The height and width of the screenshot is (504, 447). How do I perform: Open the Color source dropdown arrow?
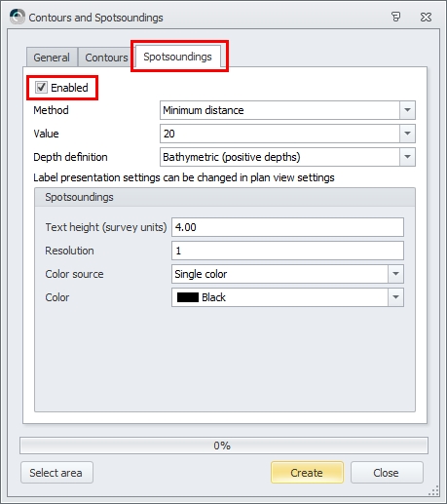(395, 274)
